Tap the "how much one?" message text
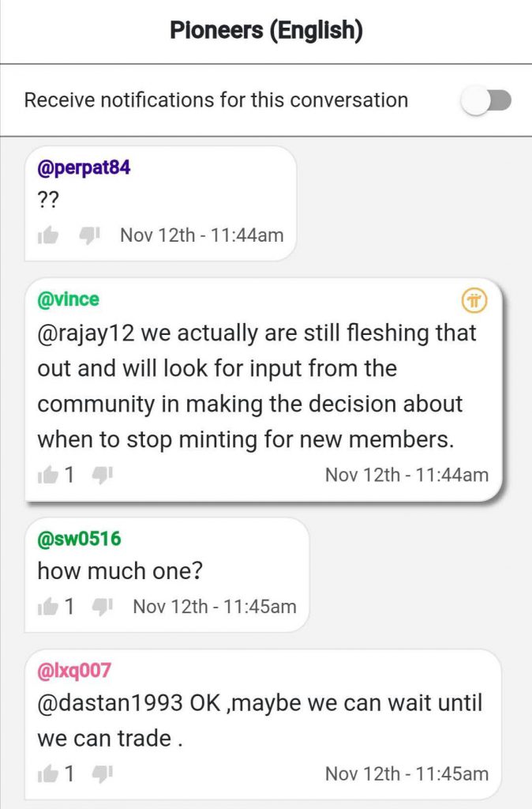 (x=120, y=571)
